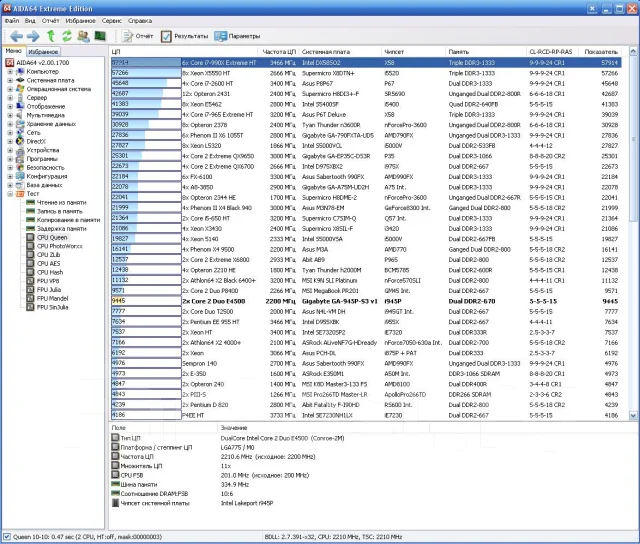Click the users icon in toolbar
This screenshot has width=640, height=544.
(83, 36)
